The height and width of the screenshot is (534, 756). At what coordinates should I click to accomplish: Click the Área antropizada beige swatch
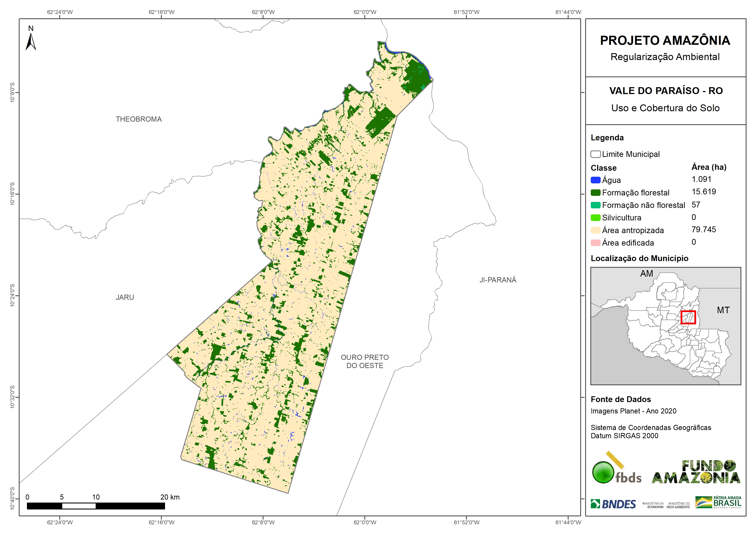click(595, 230)
